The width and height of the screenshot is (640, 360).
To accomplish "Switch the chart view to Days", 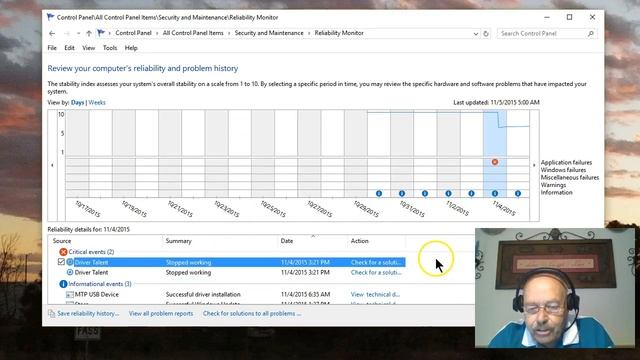I will (x=78, y=102).
